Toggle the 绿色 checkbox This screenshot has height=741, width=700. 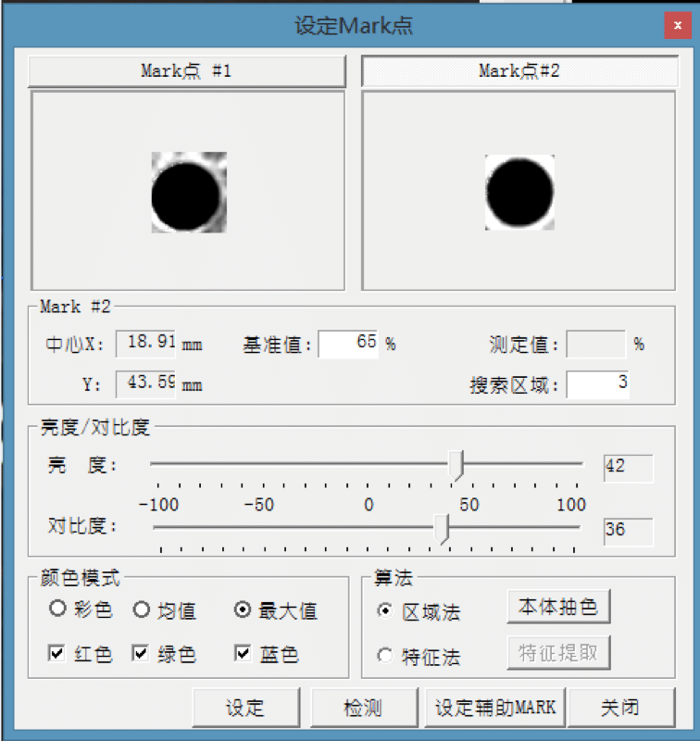click(x=141, y=654)
